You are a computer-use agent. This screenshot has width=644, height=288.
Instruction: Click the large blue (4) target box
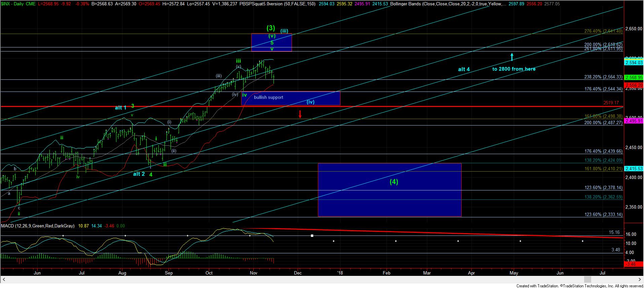pyautogui.click(x=389, y=190)
